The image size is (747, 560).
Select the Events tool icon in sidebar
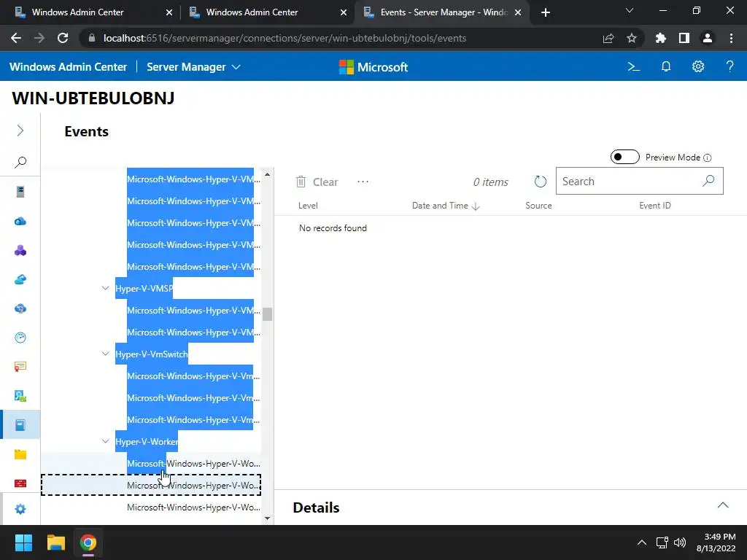pos(20,425)
